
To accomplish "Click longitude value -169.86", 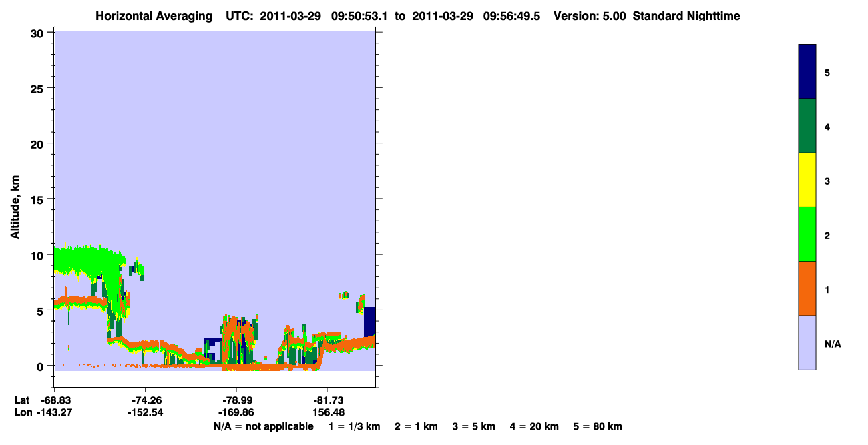I will coord(236,412).
